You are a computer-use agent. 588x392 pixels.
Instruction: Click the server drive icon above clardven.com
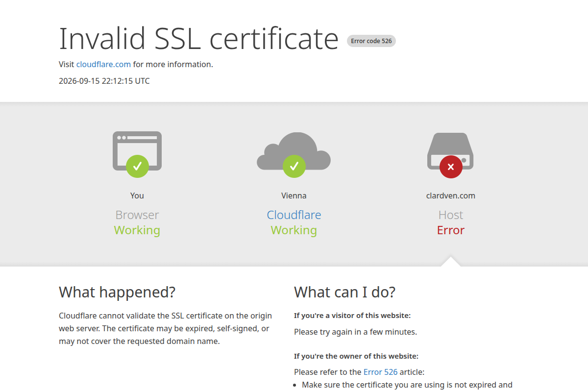450,151
